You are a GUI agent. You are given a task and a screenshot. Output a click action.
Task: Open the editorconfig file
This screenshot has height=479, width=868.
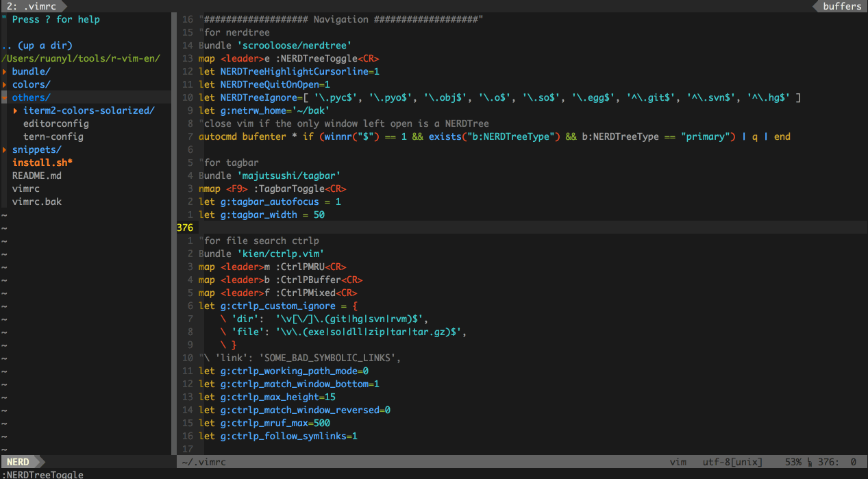[56, 123]
